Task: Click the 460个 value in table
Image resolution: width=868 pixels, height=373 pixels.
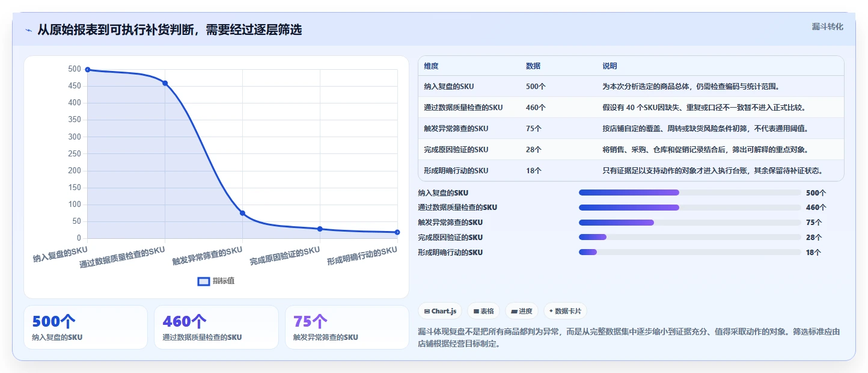Action: click(536, 108)
